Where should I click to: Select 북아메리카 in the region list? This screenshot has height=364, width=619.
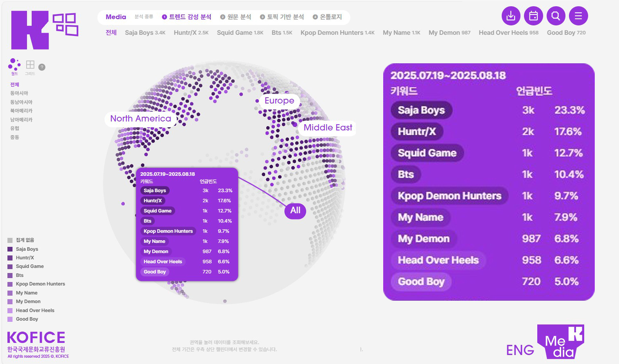click(x=21, y=111)
